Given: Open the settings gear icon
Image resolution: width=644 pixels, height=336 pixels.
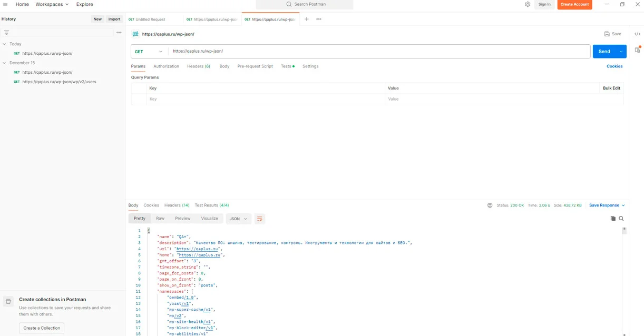Looking at the screenshot, I should (528, 4).
